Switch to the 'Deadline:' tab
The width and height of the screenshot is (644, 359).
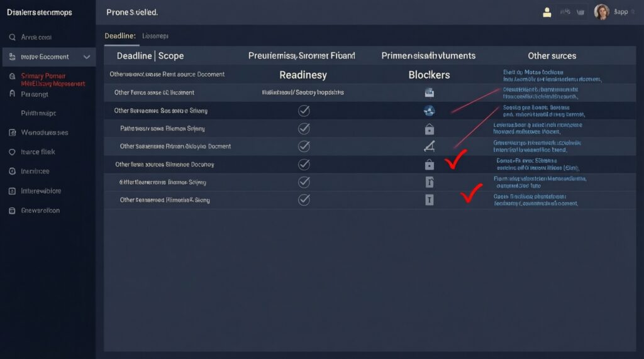coord(120,36)
